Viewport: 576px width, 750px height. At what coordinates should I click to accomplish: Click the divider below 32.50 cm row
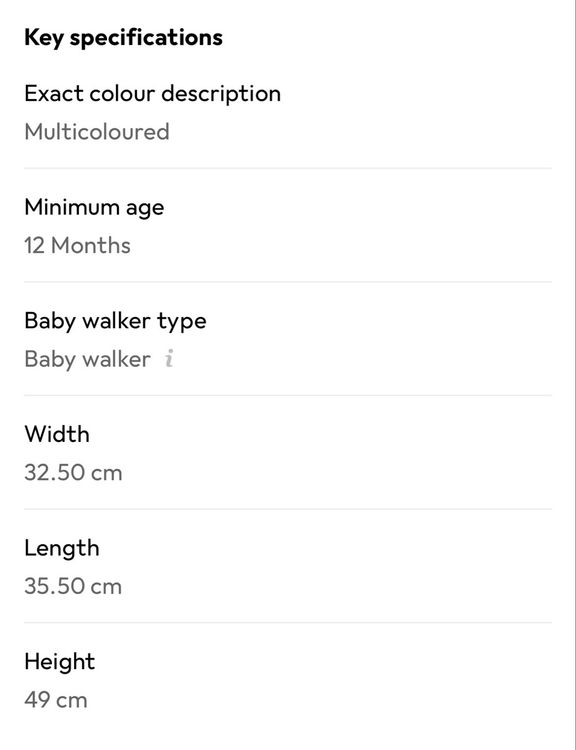coord(288,509)
